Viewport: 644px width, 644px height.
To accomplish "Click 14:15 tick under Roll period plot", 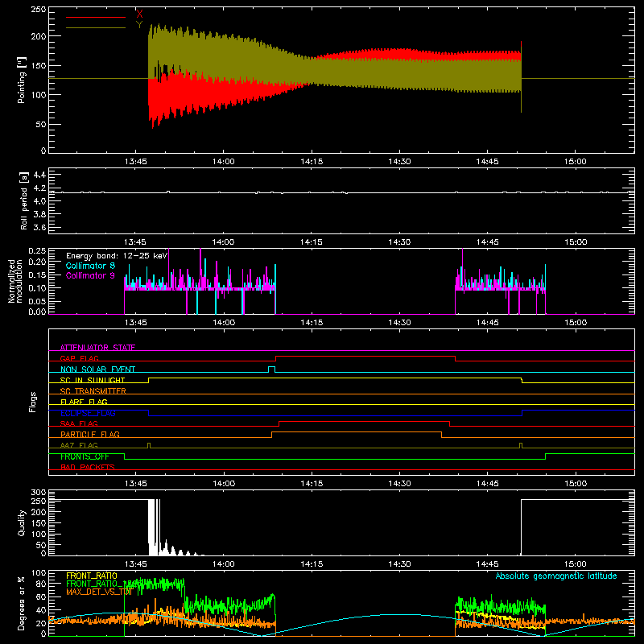I will pyautogui.click(x=312, y=242).
